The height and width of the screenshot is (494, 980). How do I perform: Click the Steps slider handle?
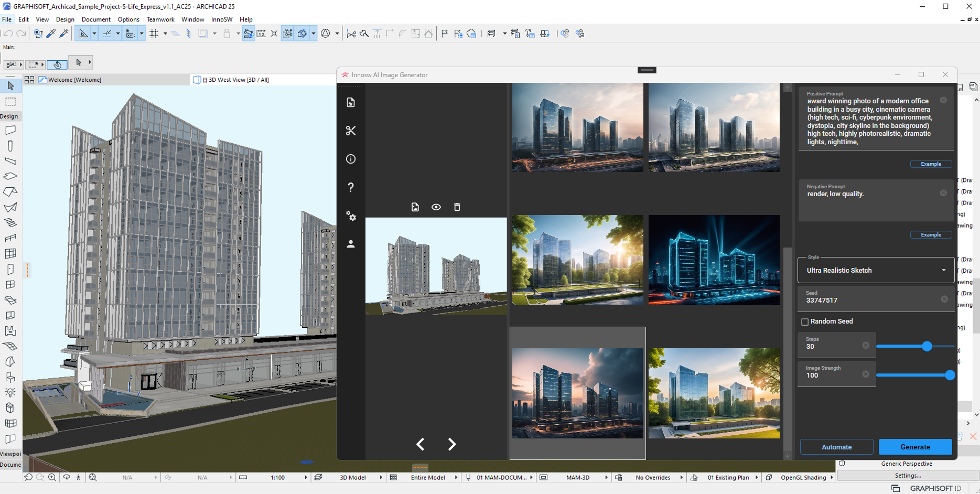click(x=927, y=346)
